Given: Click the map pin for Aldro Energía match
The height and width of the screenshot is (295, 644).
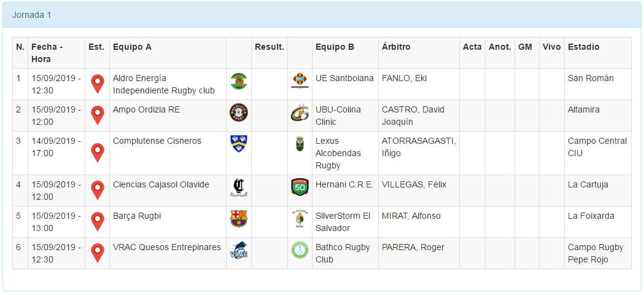Looking at the screenshot, I should [x=97, y=84].
